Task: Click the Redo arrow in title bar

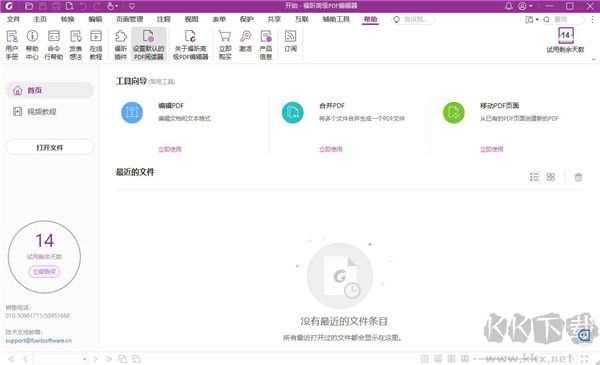Action: (96, 6)
